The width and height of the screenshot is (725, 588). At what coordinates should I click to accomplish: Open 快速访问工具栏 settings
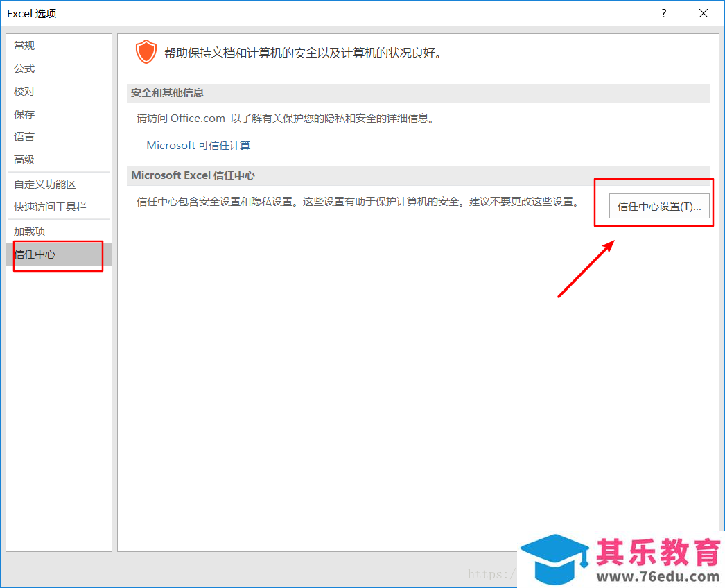59,207
